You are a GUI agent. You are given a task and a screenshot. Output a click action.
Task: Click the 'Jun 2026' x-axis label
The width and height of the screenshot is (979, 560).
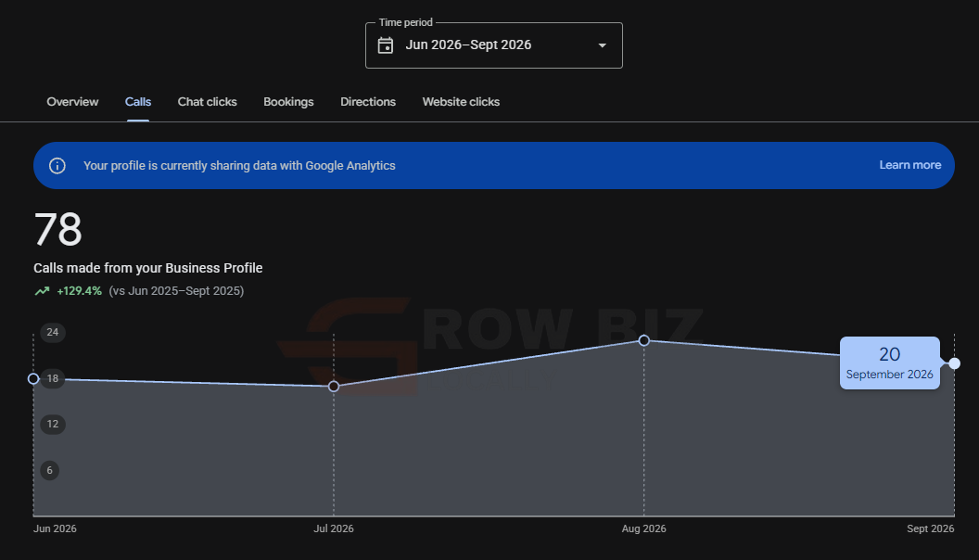coord(55,528)
